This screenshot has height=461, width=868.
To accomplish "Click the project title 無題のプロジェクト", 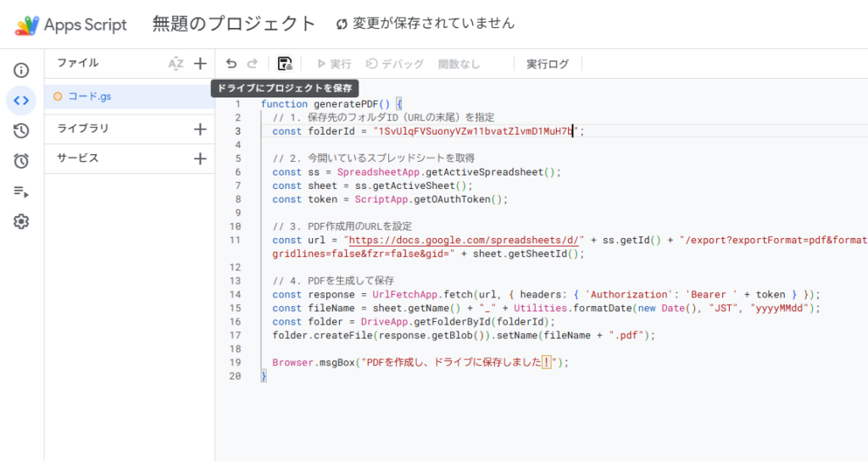I will pyautogui.click(x=233, y=24).
